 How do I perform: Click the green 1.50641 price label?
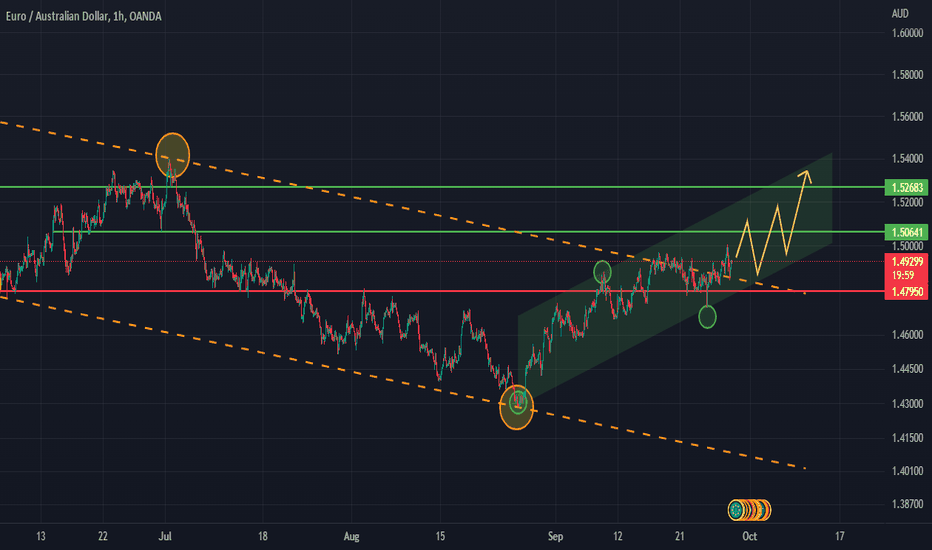coord(906,232)
